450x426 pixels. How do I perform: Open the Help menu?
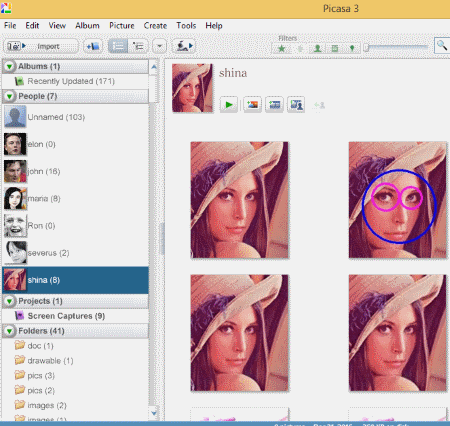[214, 26]
